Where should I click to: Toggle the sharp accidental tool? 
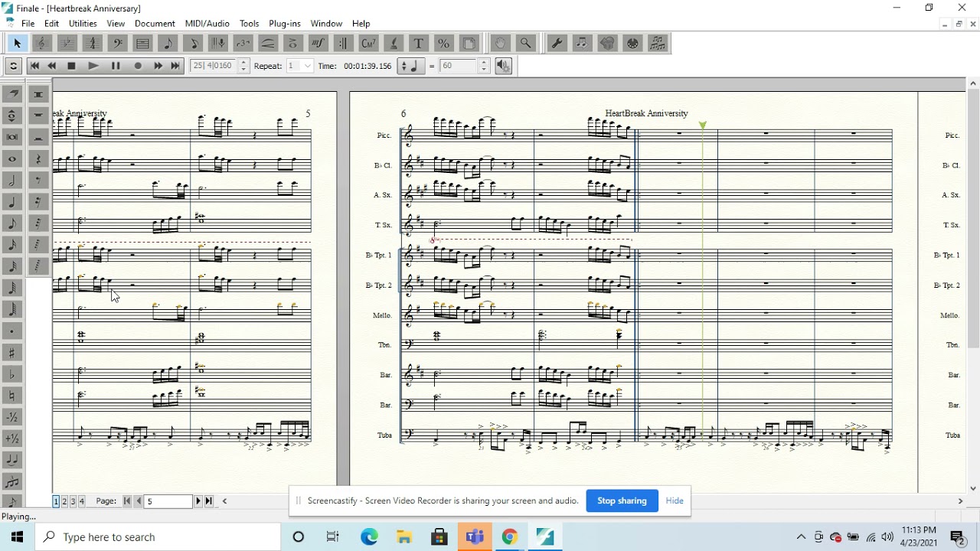(12, 353)
